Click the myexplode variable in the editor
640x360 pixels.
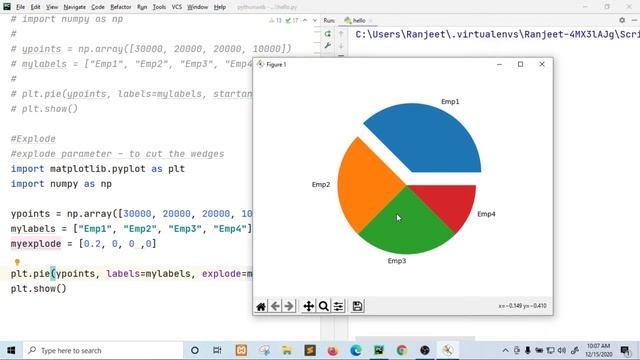(36, 244)
